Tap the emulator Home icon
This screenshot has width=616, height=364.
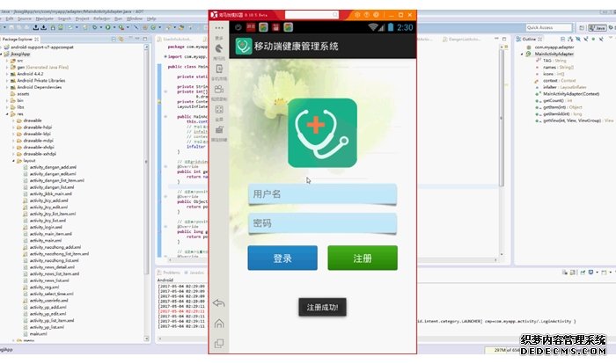[219, 323]
